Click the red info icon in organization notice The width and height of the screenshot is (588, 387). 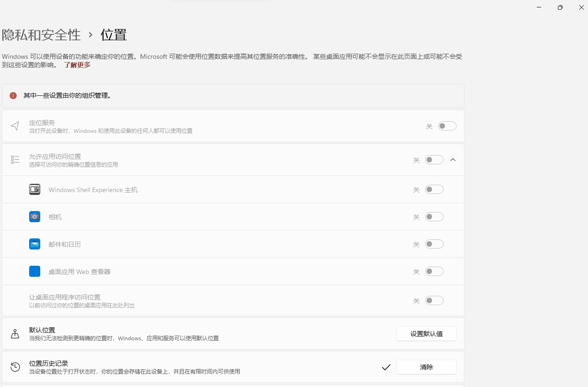[x=13, y=96]
